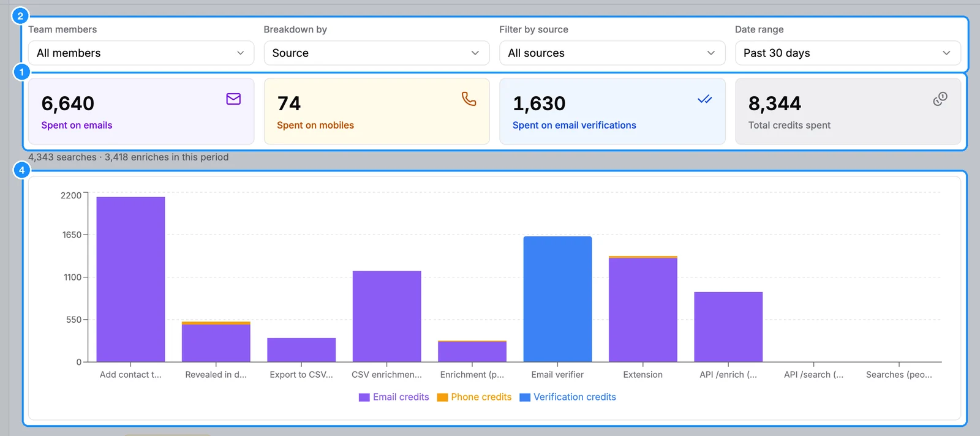Click the '1650' y-axis value
980x436 pixels.
(x=72, y=235)
